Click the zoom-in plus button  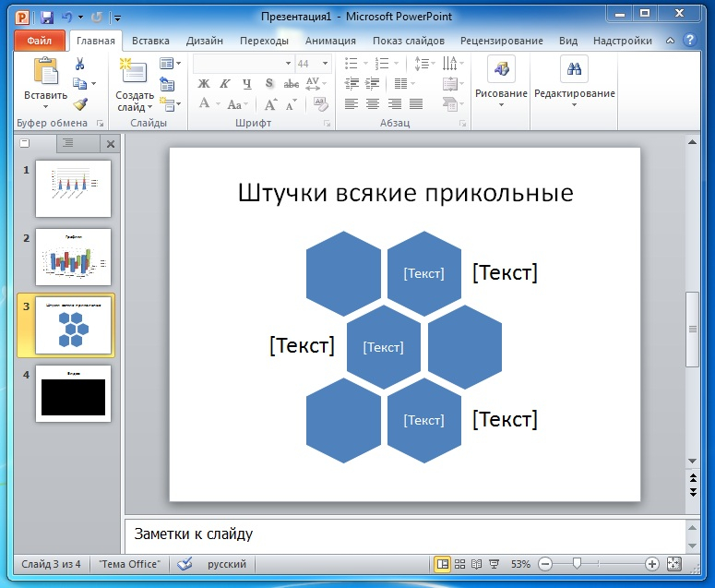coord(652,563)
